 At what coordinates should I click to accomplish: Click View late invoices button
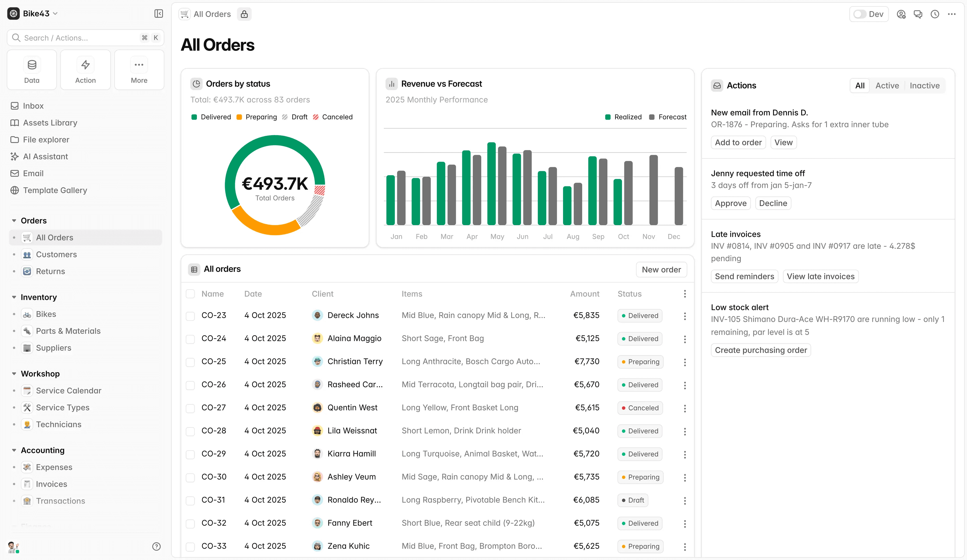[x=820, y=276]
